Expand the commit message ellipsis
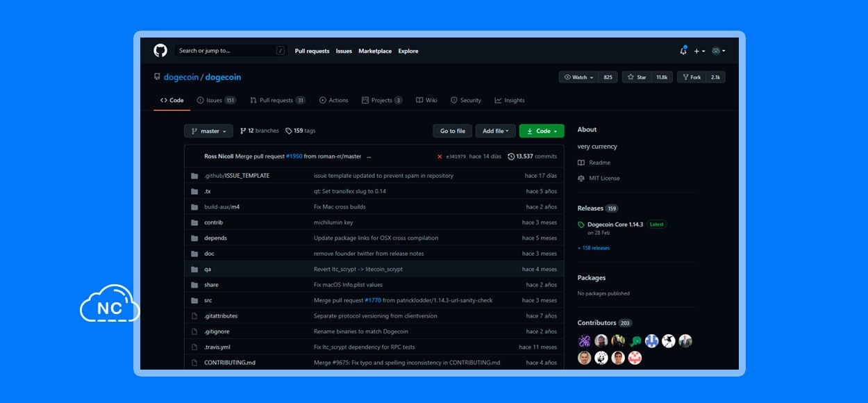This screenshot has width=868, height=403. tap(369, 156)
